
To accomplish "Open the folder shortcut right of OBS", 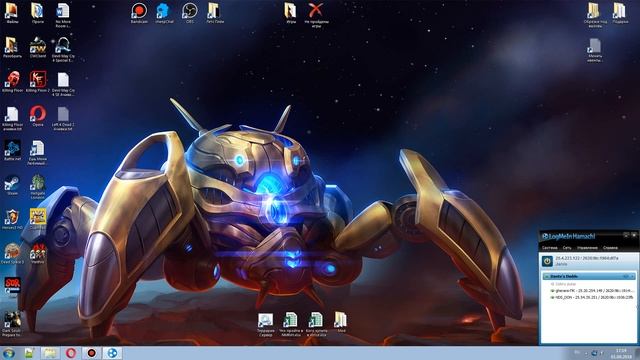I will (215, 13).
